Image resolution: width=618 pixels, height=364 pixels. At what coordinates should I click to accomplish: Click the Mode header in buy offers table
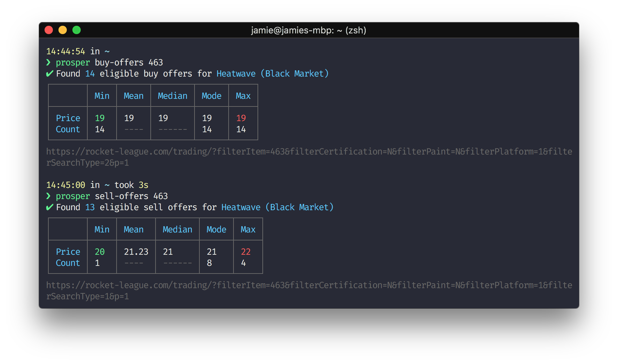(x=212, y=96)
